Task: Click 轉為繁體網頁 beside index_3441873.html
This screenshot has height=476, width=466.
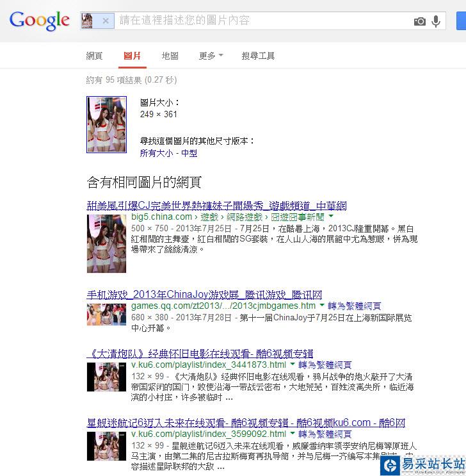Action: point(325,365)
